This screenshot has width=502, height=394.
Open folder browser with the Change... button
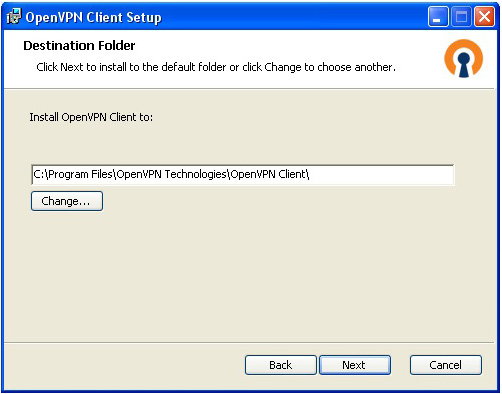(67, 201)
